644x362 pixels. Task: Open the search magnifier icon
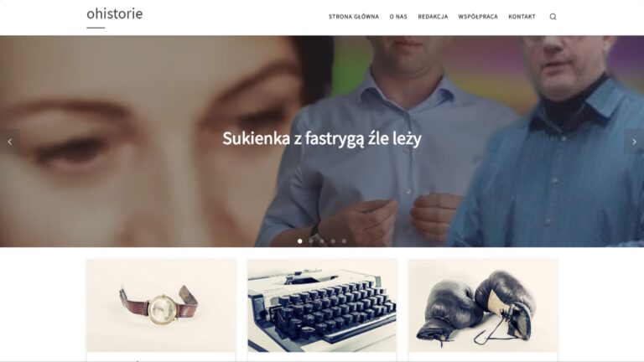coord(553,17)
